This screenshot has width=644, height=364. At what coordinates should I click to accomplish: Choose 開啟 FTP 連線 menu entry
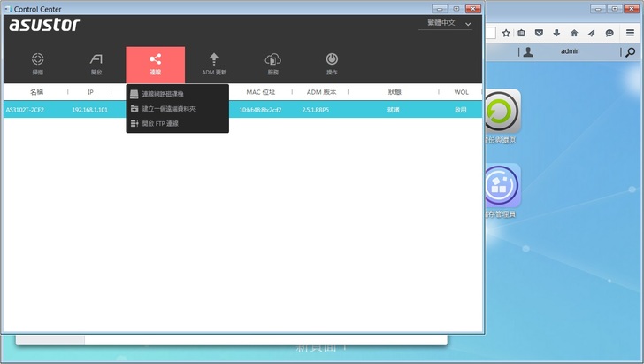pyautogui.click(x=160, y=123)
